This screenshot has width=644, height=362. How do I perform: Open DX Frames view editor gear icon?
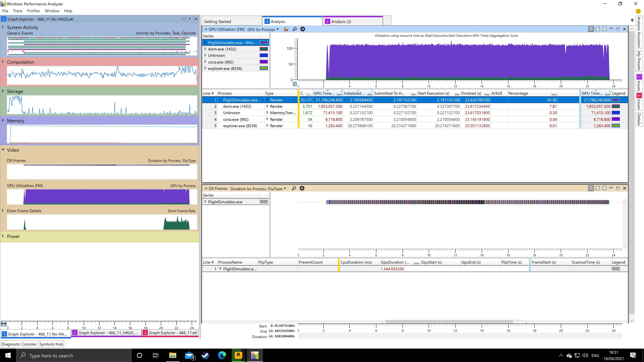pyautogui.click(x=302, y=188)
